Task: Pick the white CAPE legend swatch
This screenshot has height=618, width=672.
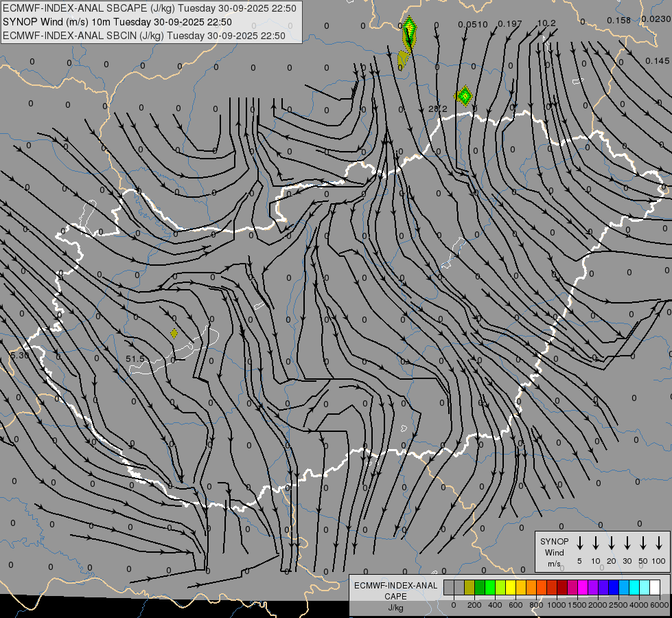Action: click(x=655, y=587)
